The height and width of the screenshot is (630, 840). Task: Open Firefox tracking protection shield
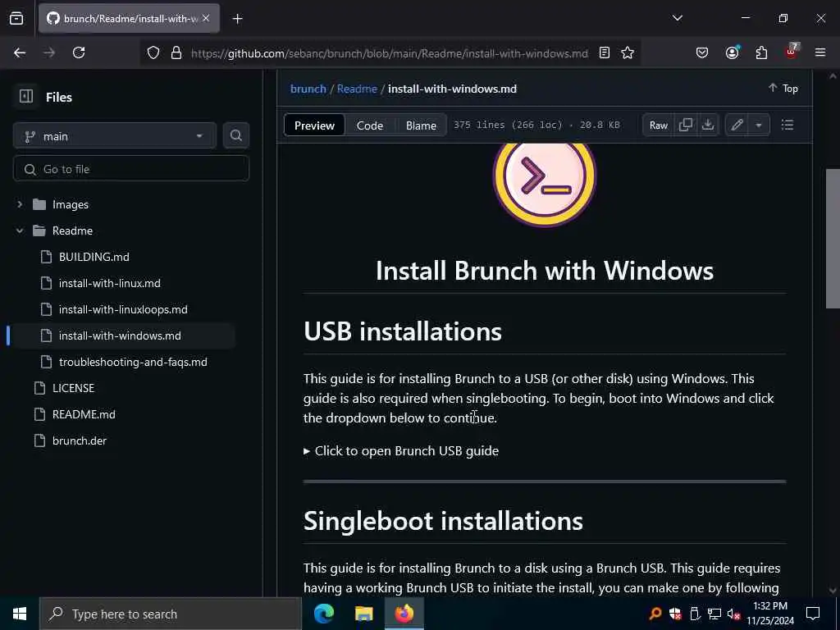tap(153, 52)
